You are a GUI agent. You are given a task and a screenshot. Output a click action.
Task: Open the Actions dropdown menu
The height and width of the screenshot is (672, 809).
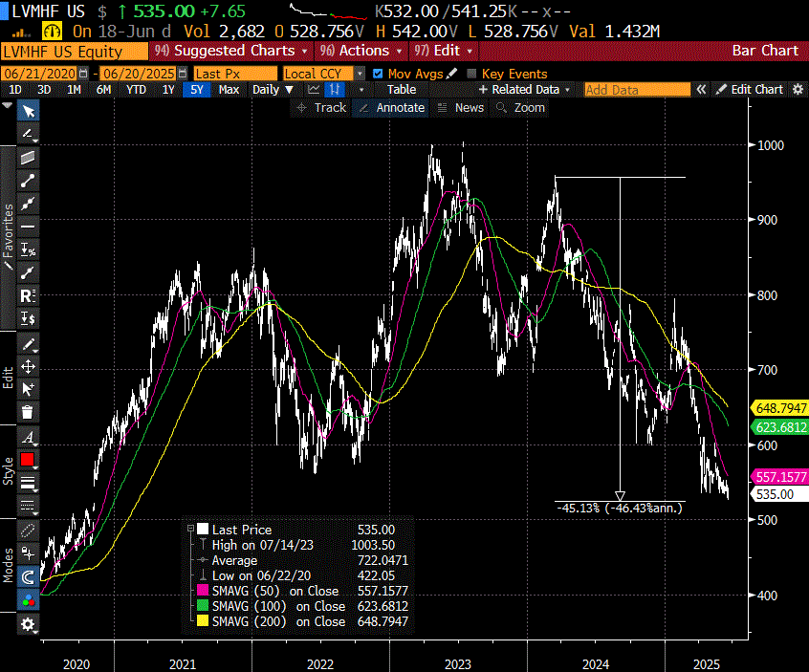coord(361,51)
